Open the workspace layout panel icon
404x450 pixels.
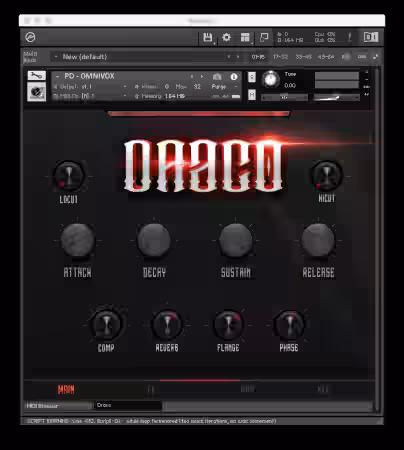[x=245, y=37]
